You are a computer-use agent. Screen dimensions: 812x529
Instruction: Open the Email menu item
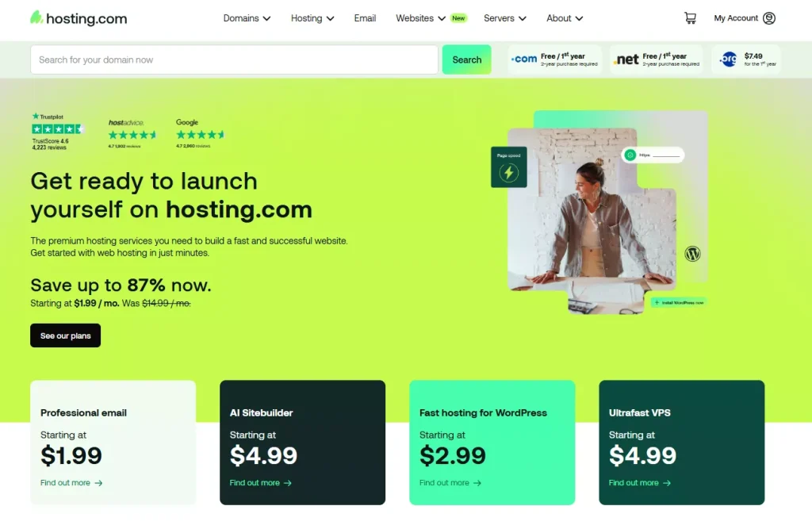point(365,18)
